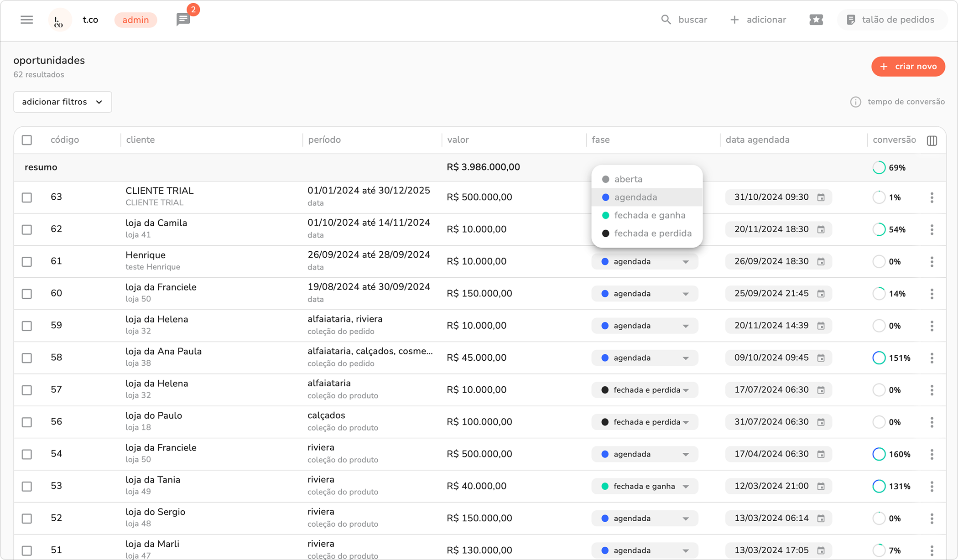Select the checkbox for row 58
The width and height of the screenshot is (958, 560).
(x=27, y=358)
